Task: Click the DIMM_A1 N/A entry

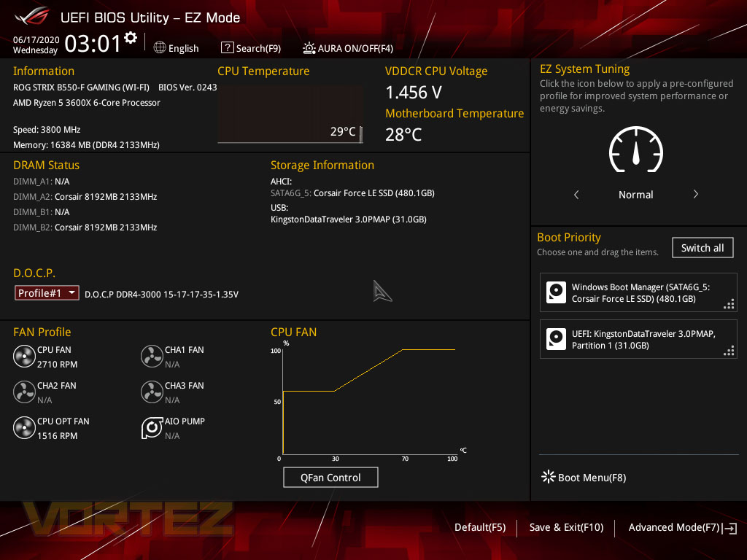Action: pyautogui.click(x=42, y=182)
